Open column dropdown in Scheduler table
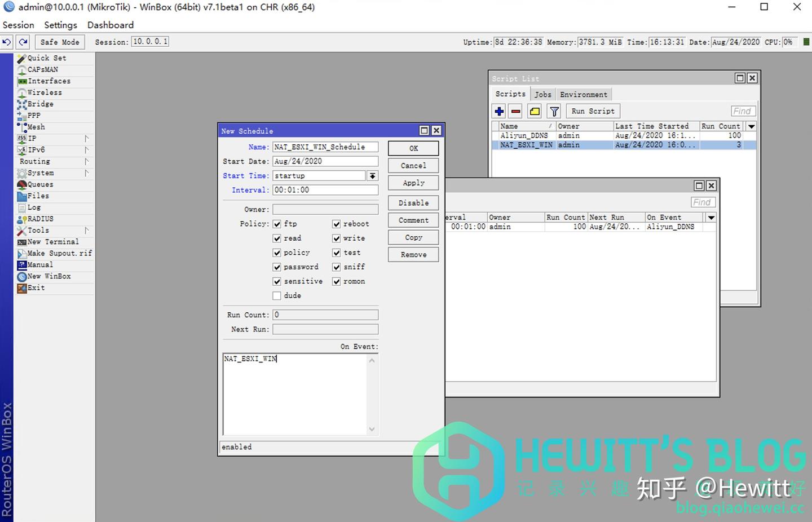The height and width of the screenshot is (522, 812). pyautogui.click(x=711, y=218)
